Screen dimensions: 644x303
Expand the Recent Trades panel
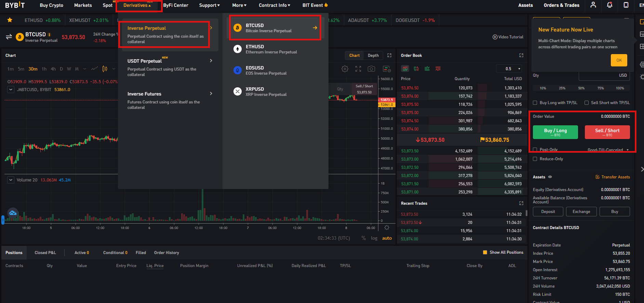tap(521, 203)
